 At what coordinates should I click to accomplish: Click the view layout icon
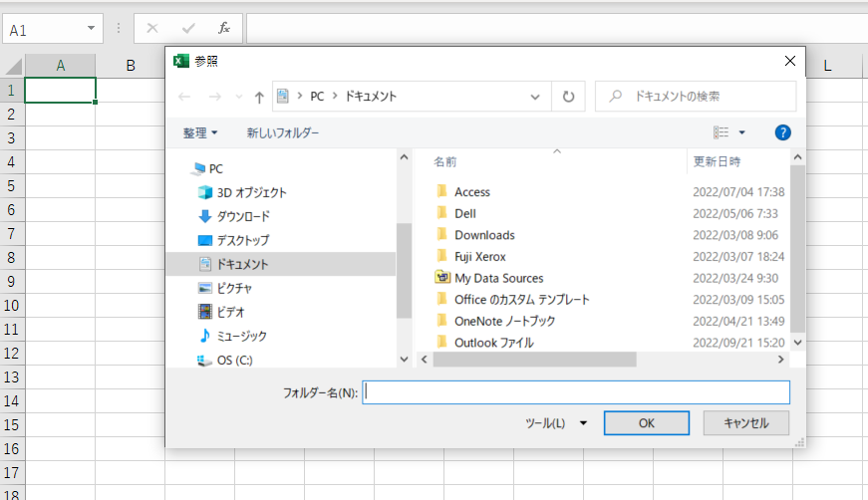point(722,132)
